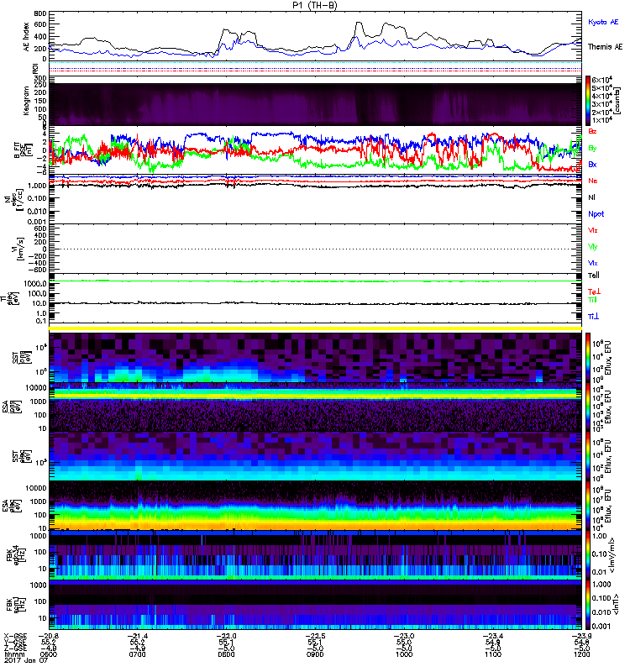
Task: Click the X-GSE value "-20.8"
Action: (48, 636)
